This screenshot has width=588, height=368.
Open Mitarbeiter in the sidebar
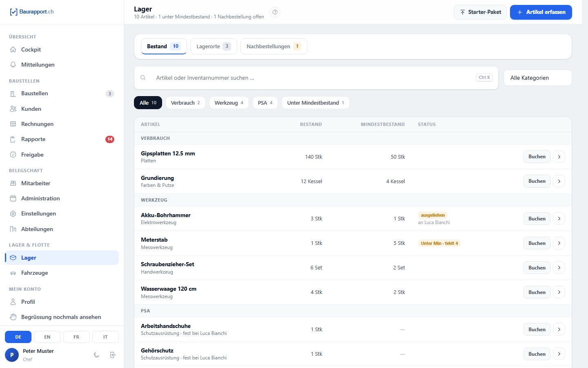(x=62, y=183)
